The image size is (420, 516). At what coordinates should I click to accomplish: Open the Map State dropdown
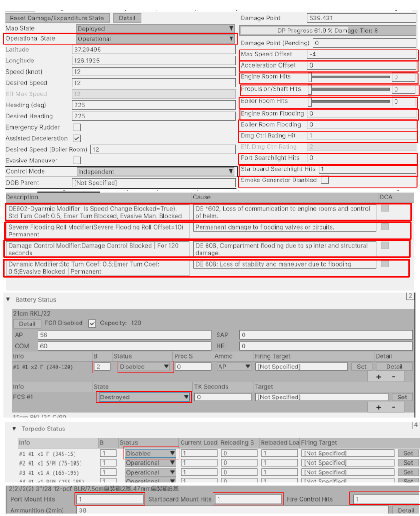156,29
